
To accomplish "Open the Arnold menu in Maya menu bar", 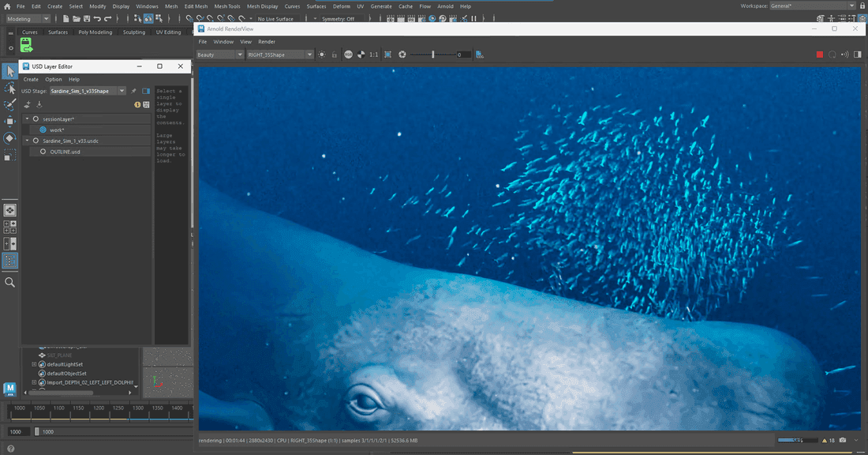I will [x=445, y=6].
